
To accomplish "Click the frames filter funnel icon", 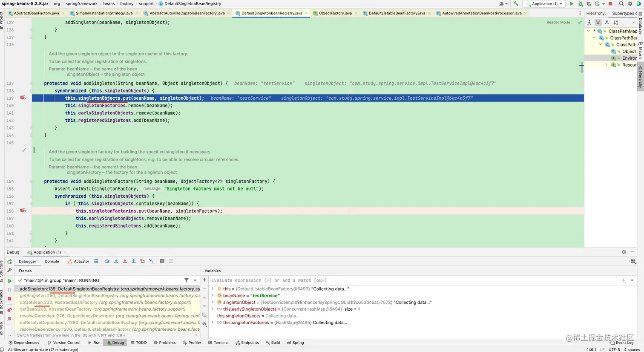I will point(187,280).
